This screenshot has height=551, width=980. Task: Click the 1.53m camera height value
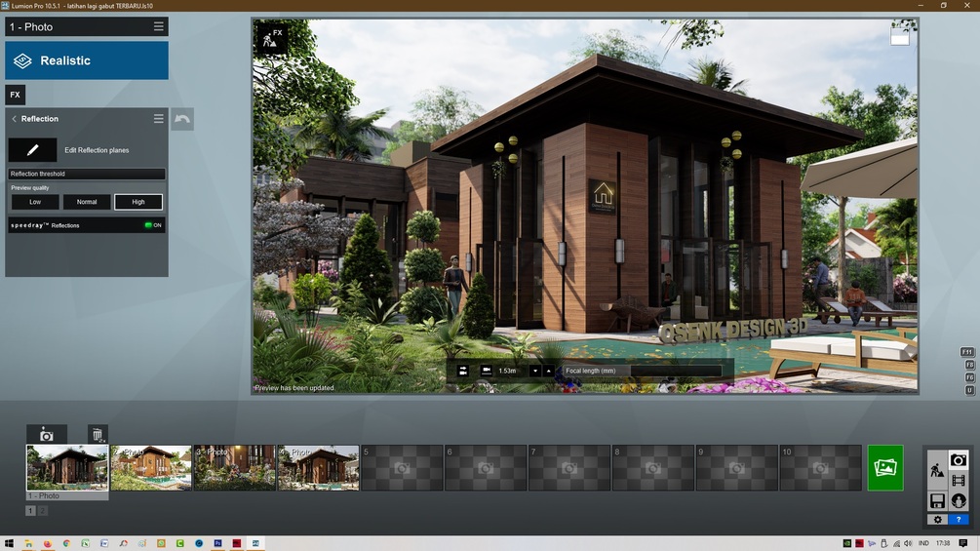pyautogui.click(x=507, y=371)
